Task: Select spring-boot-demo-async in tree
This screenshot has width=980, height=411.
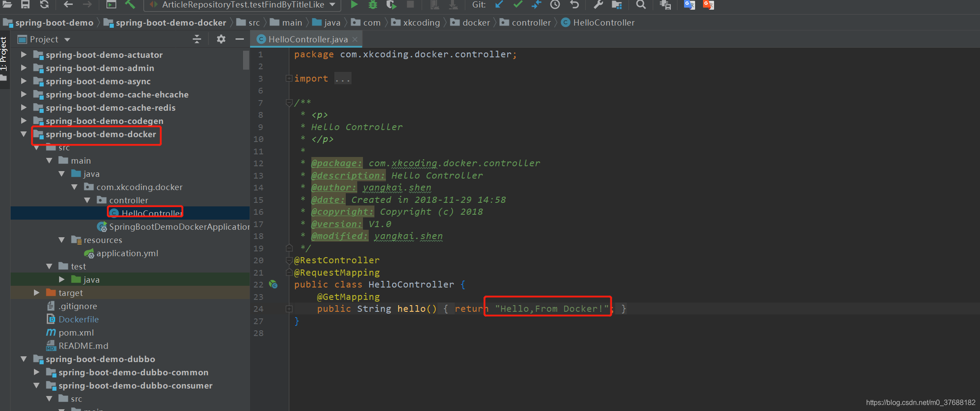Action: click(x=98, y=81)
